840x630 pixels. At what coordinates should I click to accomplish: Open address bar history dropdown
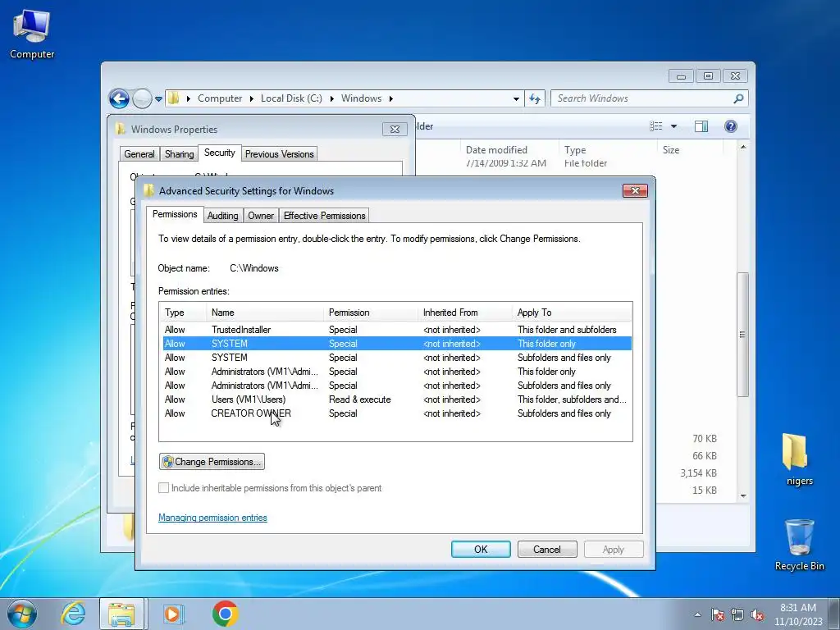point(516,98)
